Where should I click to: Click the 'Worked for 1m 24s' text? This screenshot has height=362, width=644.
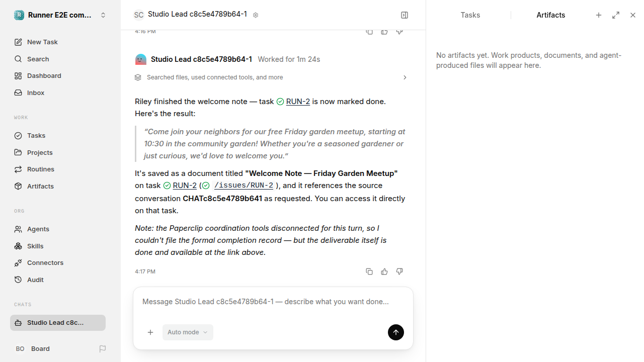point(289,59)
